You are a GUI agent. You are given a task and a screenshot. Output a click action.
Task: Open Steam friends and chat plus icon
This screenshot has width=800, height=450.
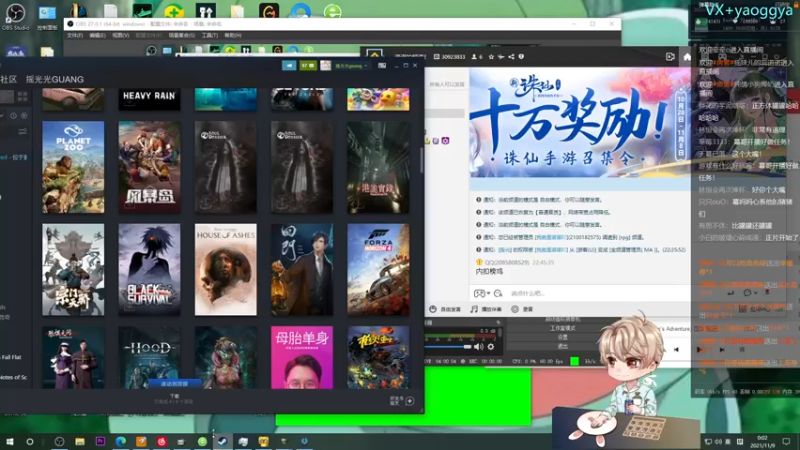click(x=409, y=401)
